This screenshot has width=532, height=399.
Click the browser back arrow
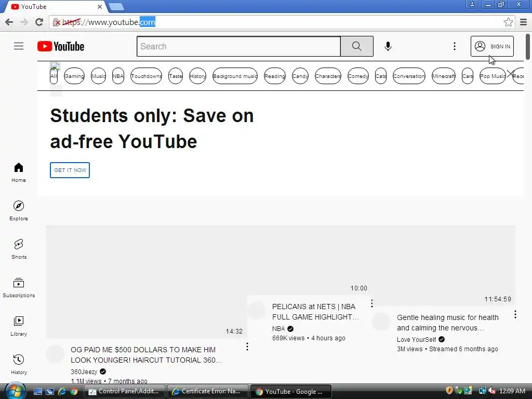(9, 22)
